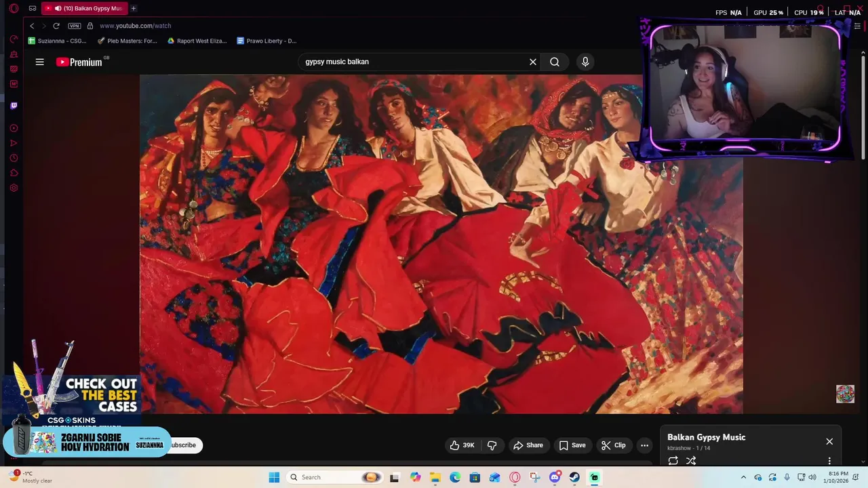Open the Pleb Masters bookmark

(127, 41)
